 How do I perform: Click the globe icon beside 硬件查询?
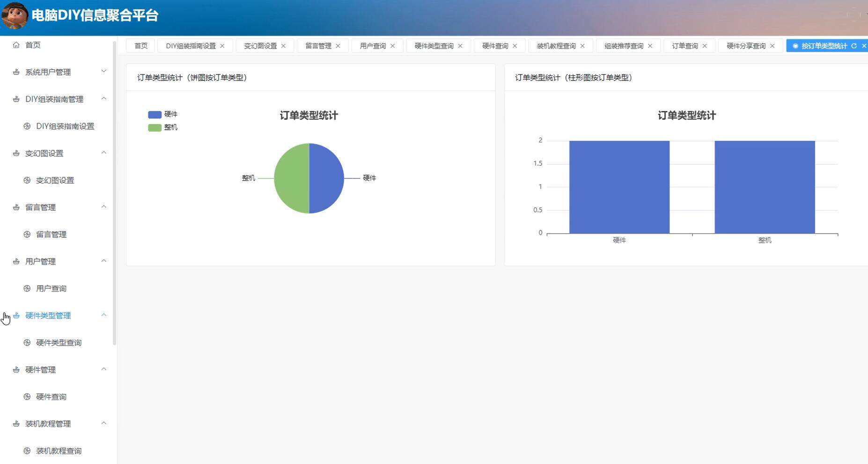point(27,396)
